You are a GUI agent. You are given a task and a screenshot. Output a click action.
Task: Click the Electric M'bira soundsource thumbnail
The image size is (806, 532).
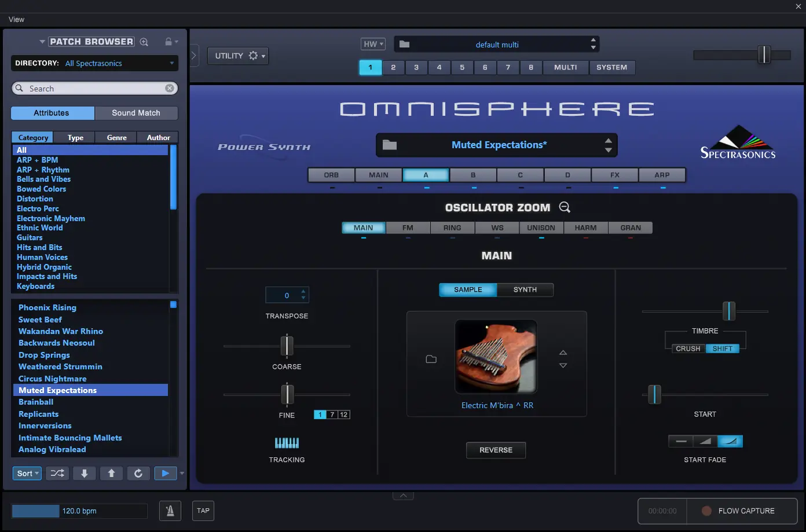point(496,357)
